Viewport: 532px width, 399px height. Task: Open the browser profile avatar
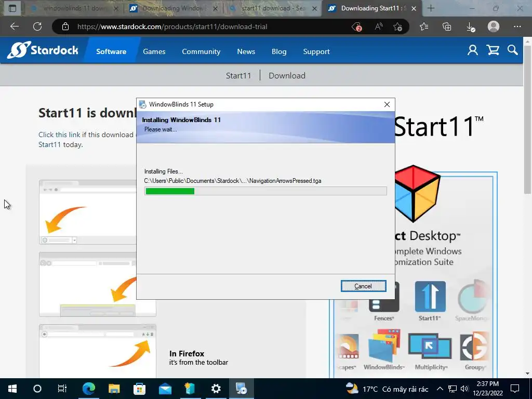[494, 26]
